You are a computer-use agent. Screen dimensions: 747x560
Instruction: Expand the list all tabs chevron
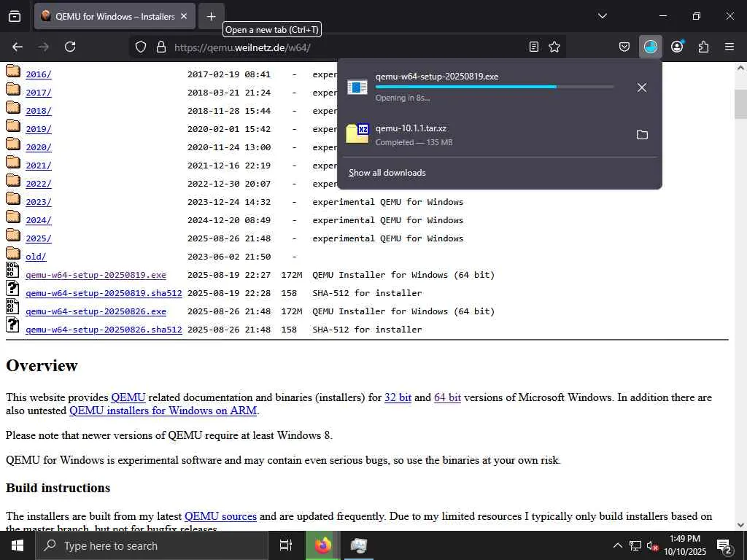click(602, 16)
